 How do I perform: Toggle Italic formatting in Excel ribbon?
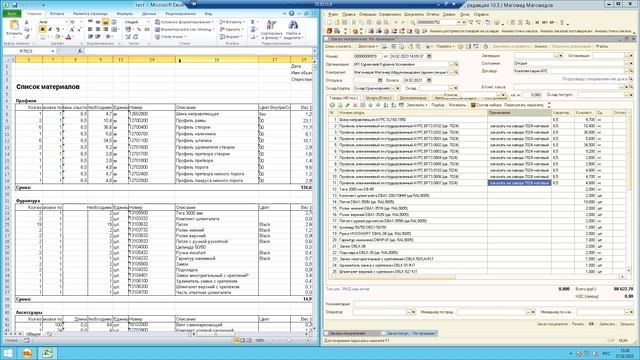[x=50, y=29]
